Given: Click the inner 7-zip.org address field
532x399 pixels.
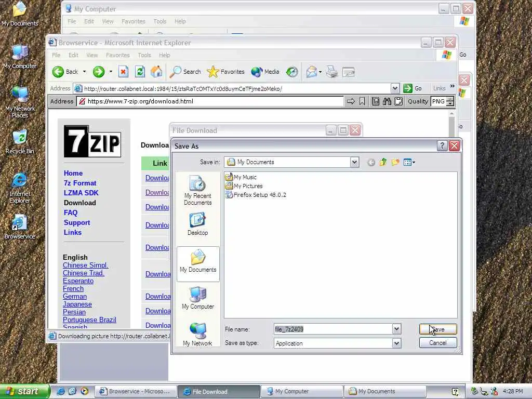Looking at the screenshot, I should [x=210, y=101].
